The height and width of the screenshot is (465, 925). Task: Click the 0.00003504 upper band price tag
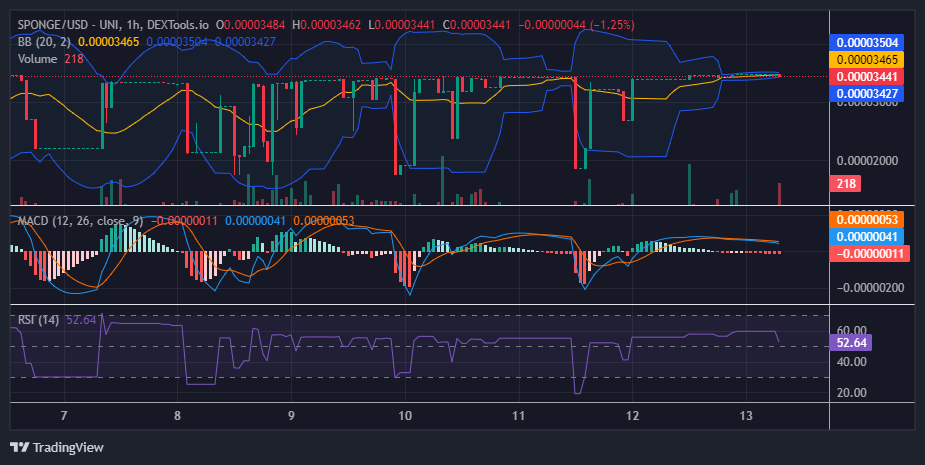867,42
